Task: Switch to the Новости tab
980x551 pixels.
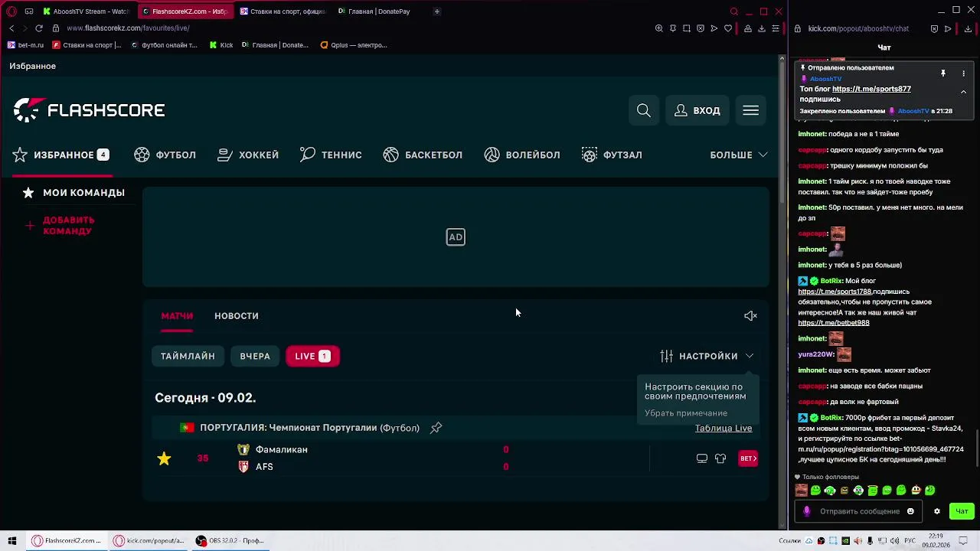Action: pos(236,315)
